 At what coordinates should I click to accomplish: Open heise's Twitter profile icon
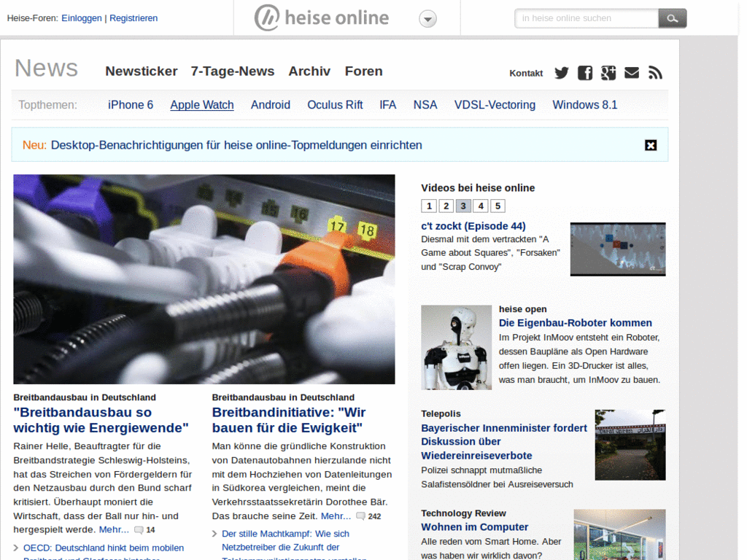pos(561,73)
